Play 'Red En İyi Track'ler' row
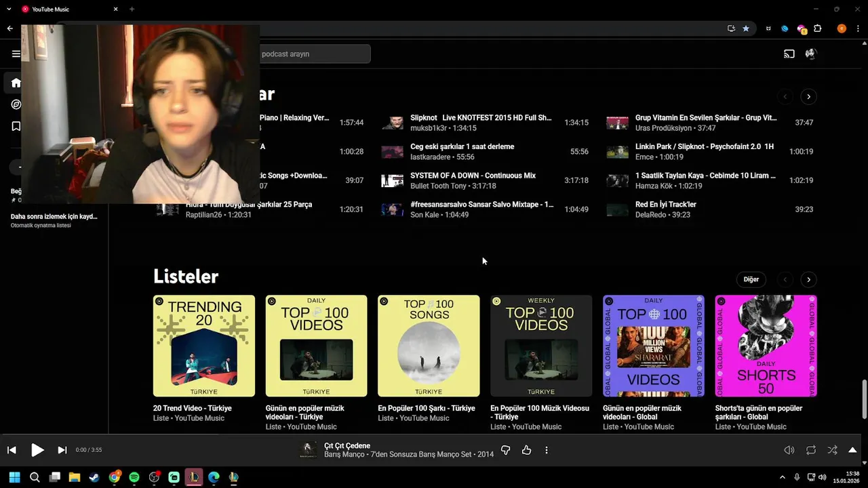Viewport: 868px width, 488px height. pyautogui.click(x=710, y=209)
